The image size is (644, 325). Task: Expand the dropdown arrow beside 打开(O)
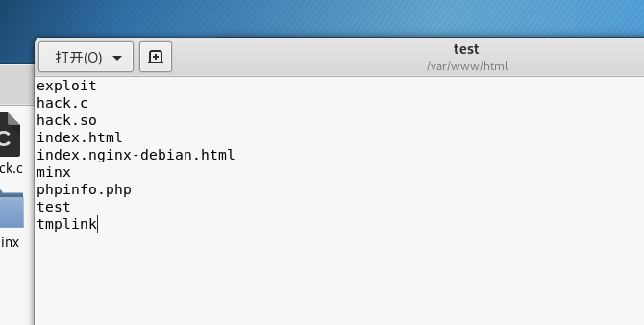coord(117,58)
